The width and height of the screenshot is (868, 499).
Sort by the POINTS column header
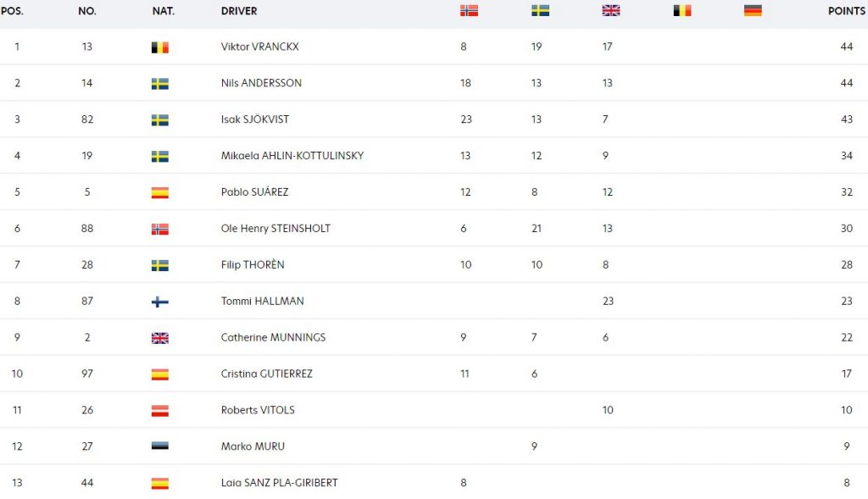tap(846, 11)
